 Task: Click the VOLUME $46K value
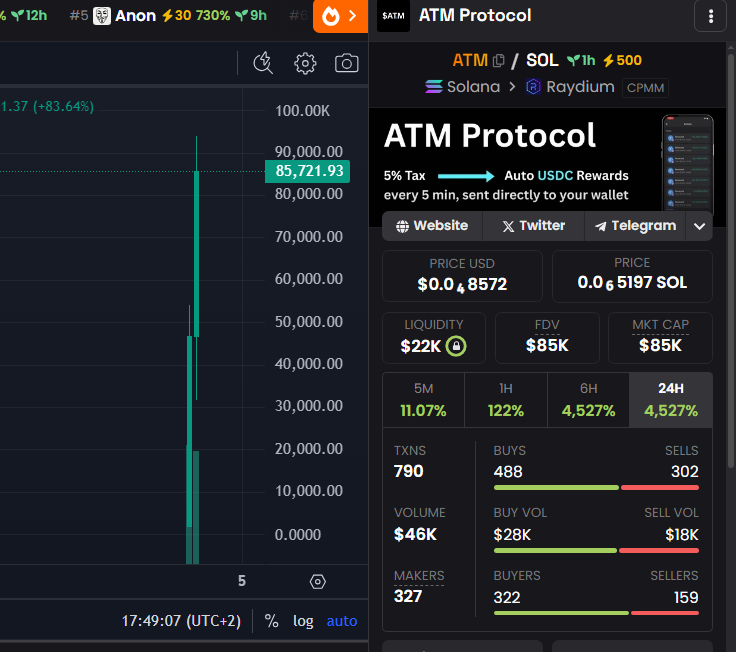pos(415,534)
